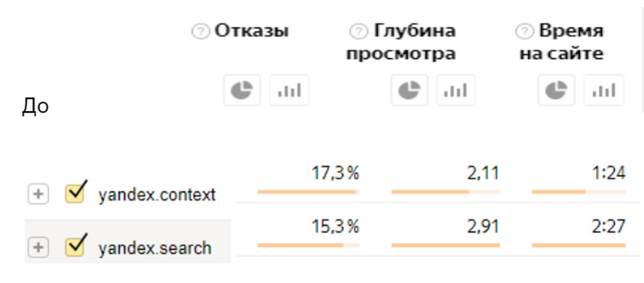This screenshot has width=644, height=283.
Task: Sort by Глубина просмотра column header
Action: pyautogui.click(x=401, y=42)
